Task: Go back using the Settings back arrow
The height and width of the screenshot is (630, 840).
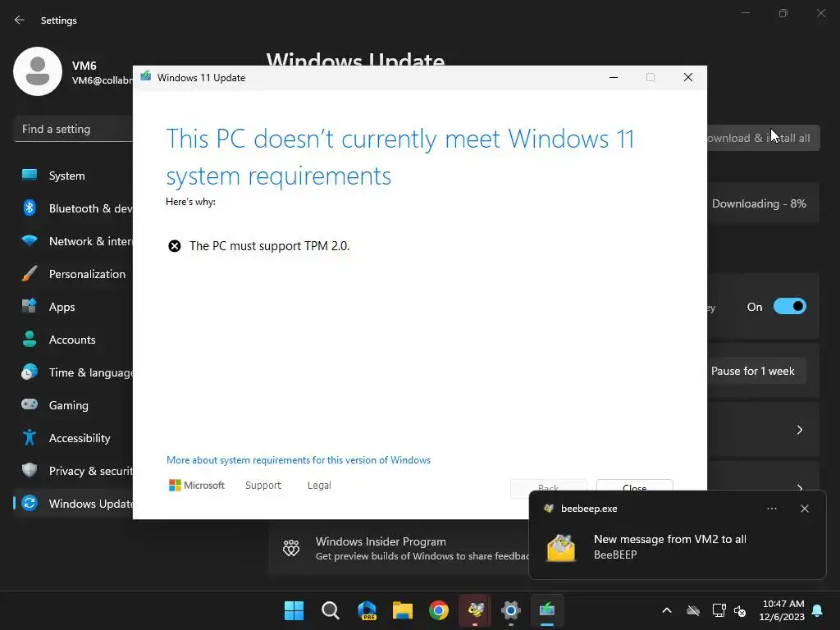Action: [x=20, y=20]
